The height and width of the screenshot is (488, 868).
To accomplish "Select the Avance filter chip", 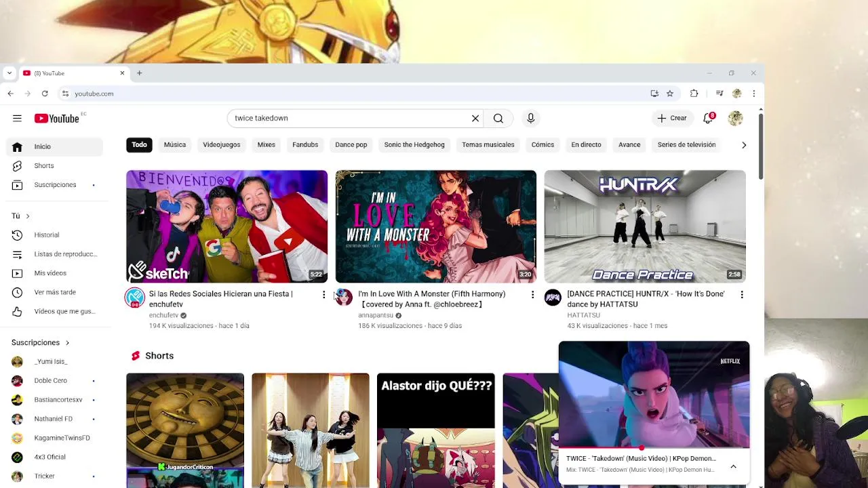I will point(629,144).
